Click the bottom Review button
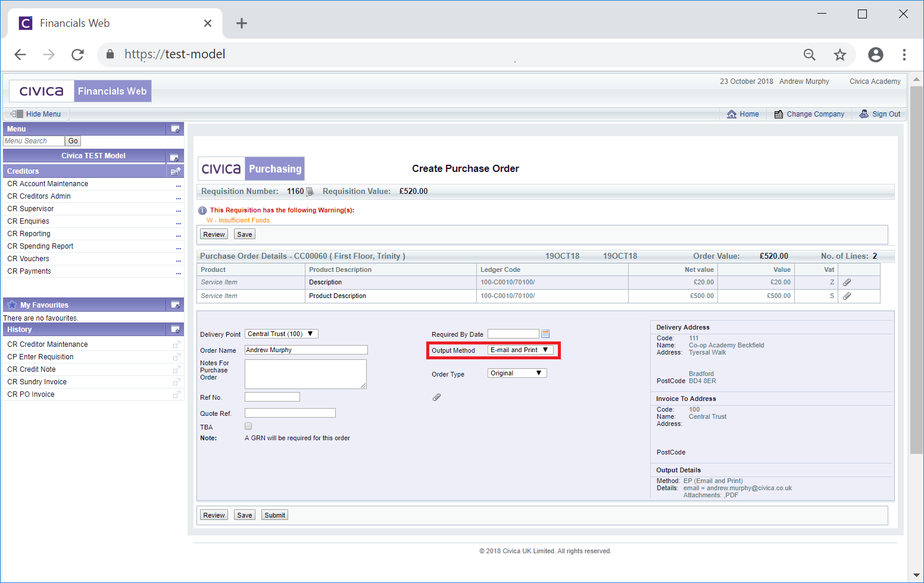This screenshot has height=583, width=924. coord(214,515)
